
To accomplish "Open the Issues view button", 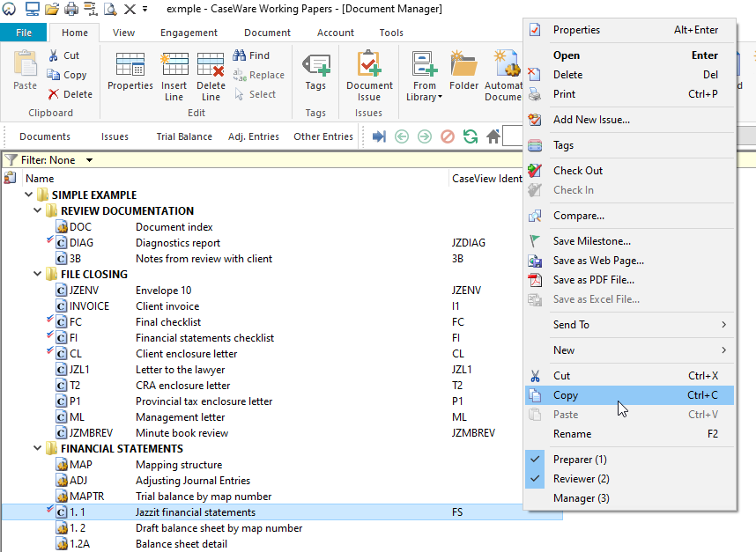I will [x=115, y=136].
